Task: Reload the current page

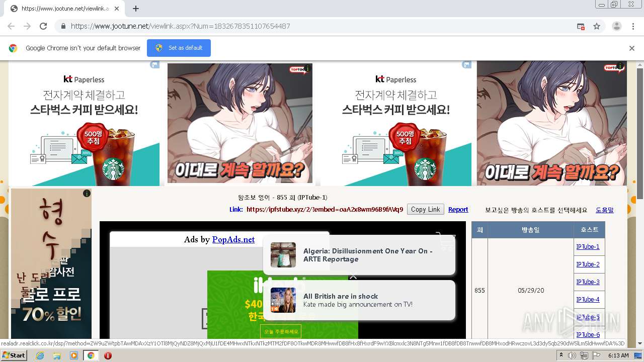Action: [x=43, y=26]
